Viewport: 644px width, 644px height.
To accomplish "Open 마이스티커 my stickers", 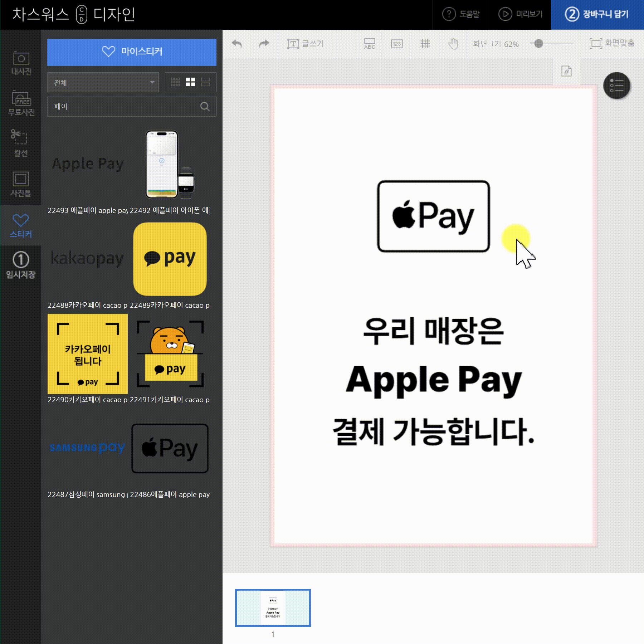I will 132,52.
